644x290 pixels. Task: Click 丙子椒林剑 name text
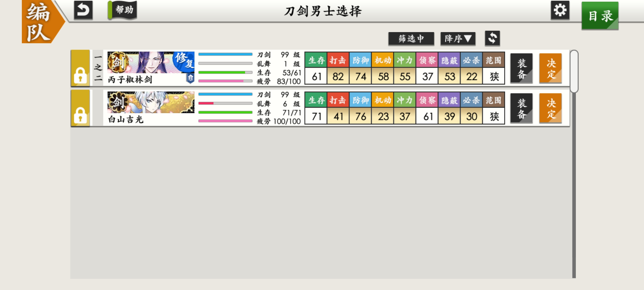click(x=130, y=80)
